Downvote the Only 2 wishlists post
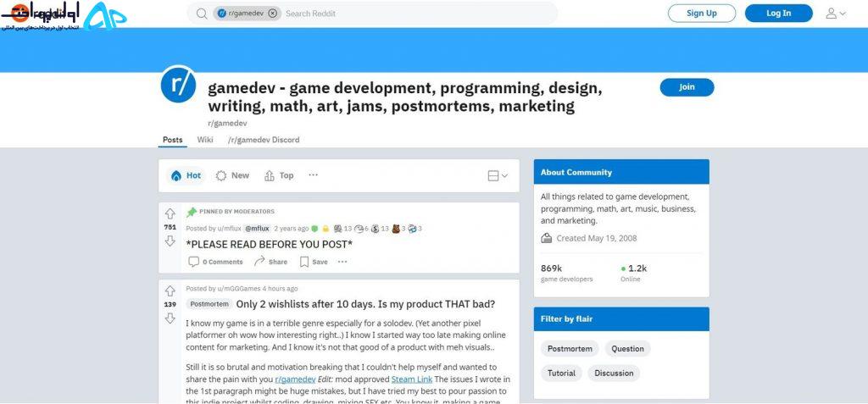This screenshot has width=868, height=404. [x=170, y=318]
